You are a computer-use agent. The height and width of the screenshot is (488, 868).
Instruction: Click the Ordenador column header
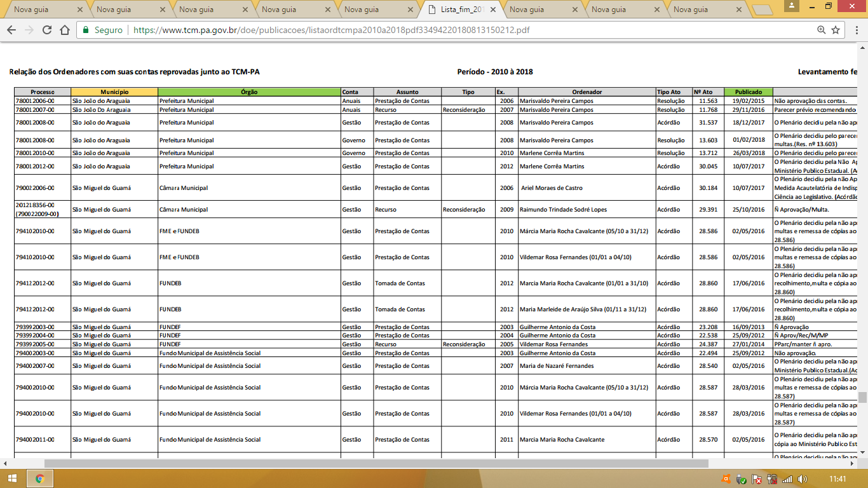pyautogui.click(x=587, y=92)
